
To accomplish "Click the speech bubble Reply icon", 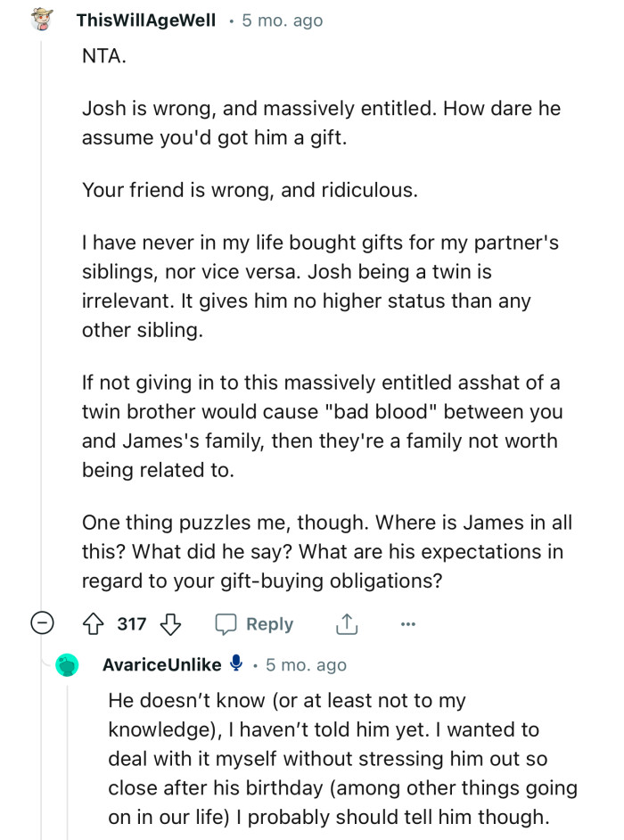I will tap(228, 624).
